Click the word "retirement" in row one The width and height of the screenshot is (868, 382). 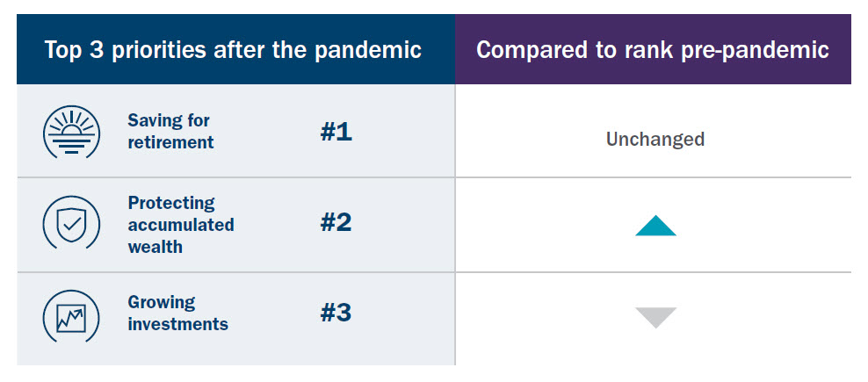(170, 142)
